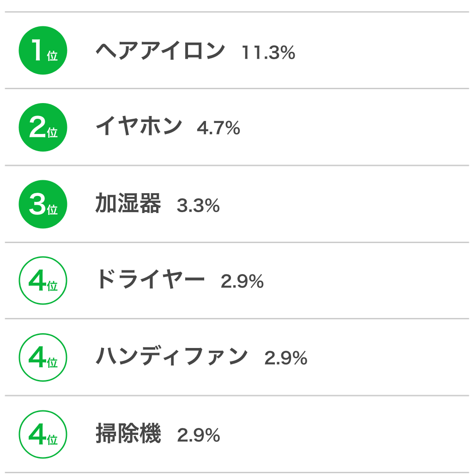Select the ドライヤー item label
The height and width of the screenshot is (476, 473).
click(x=151, y=279)
